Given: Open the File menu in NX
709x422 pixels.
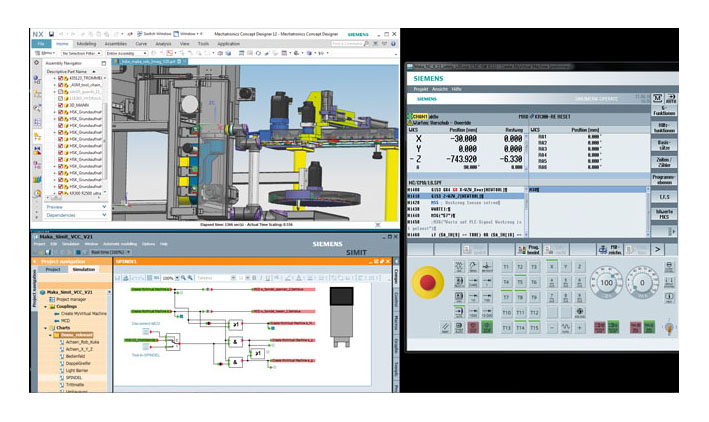Looking at the screenshot, I should 41,44.
